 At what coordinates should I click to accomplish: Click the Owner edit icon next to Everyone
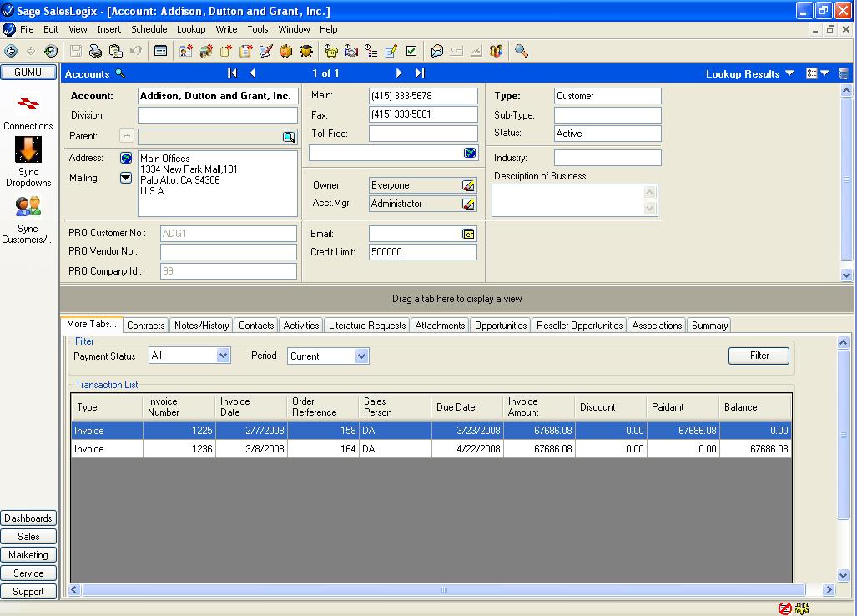click(468, 186)
